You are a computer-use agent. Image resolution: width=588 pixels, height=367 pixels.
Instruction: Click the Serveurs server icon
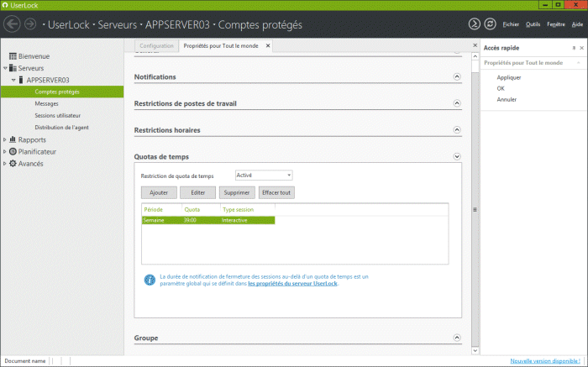coord(13,68)
